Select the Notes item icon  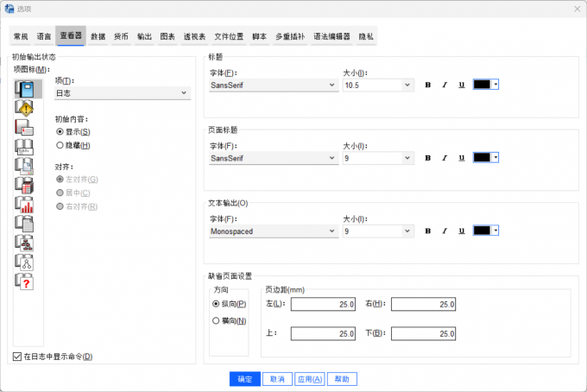24,128
